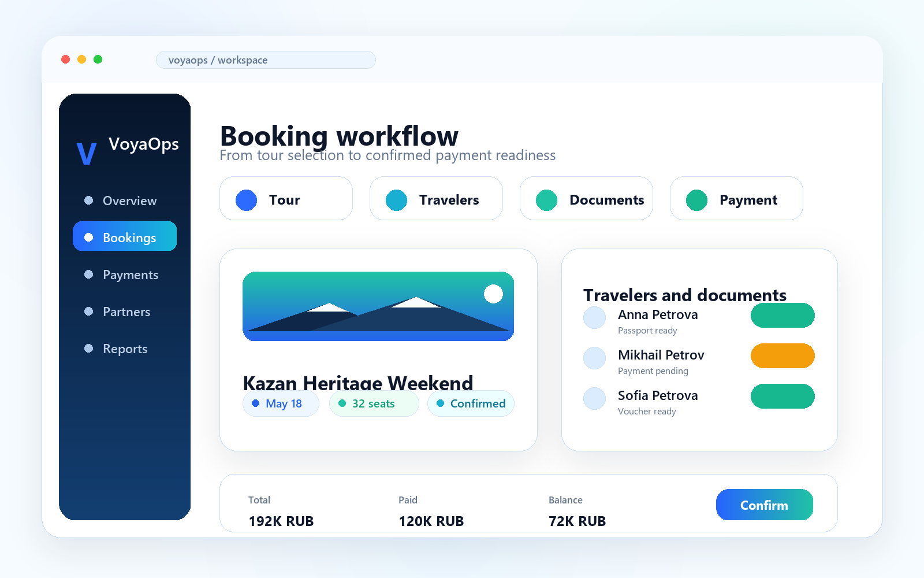Viewport: 924px width, 578px height.
Task: Click the Booking workflow heading
Action: pos(340,136)
